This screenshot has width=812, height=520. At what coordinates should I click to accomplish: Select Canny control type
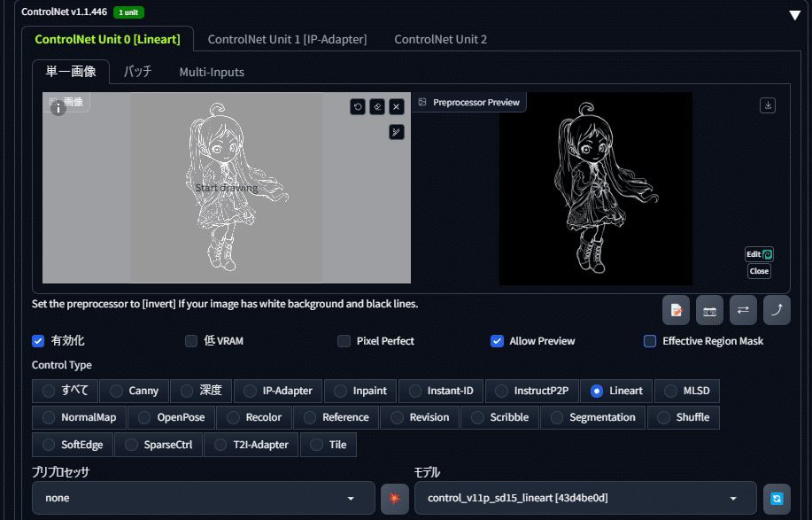(134, 391)
